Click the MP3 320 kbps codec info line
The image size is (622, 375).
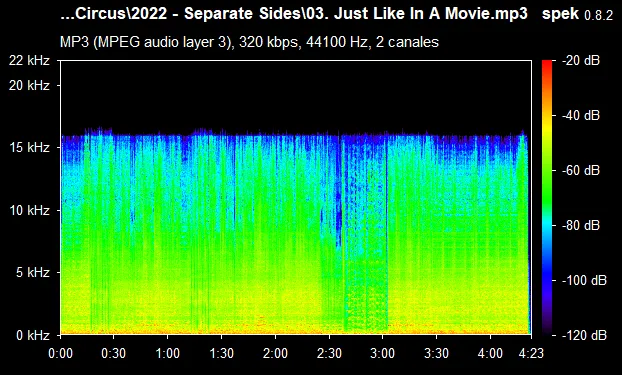(x=249, y=42)
